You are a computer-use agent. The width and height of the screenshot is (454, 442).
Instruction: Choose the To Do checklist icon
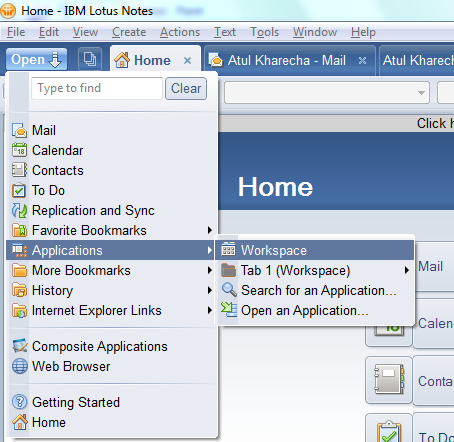(19, 190)
